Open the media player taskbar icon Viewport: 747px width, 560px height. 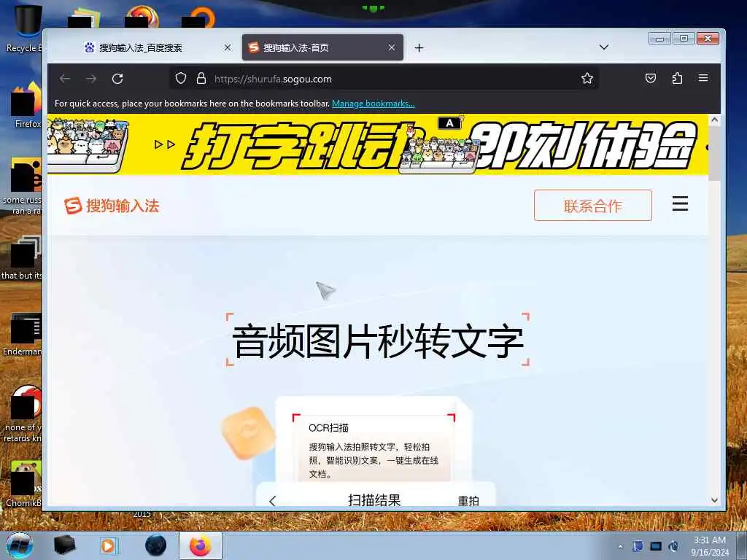(109, 545)
